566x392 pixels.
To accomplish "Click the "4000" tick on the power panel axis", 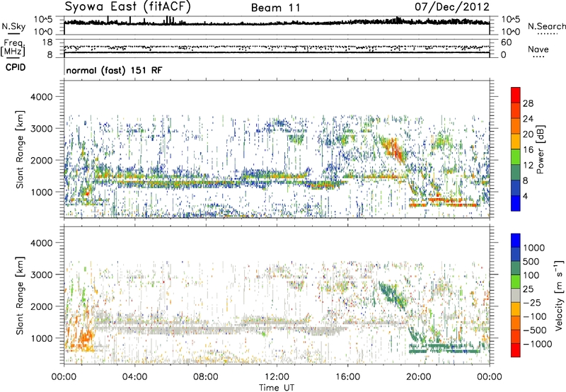I will (x=42, y=97).
